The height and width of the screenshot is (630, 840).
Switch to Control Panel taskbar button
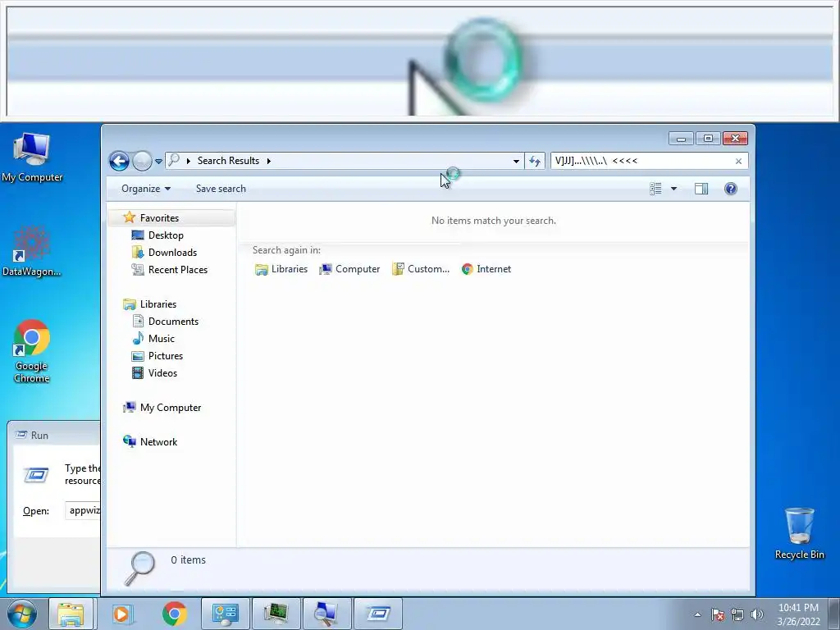pos(225,614)
